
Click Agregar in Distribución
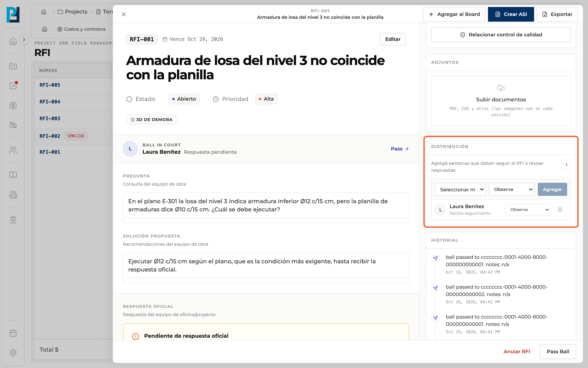pos(552,189)
